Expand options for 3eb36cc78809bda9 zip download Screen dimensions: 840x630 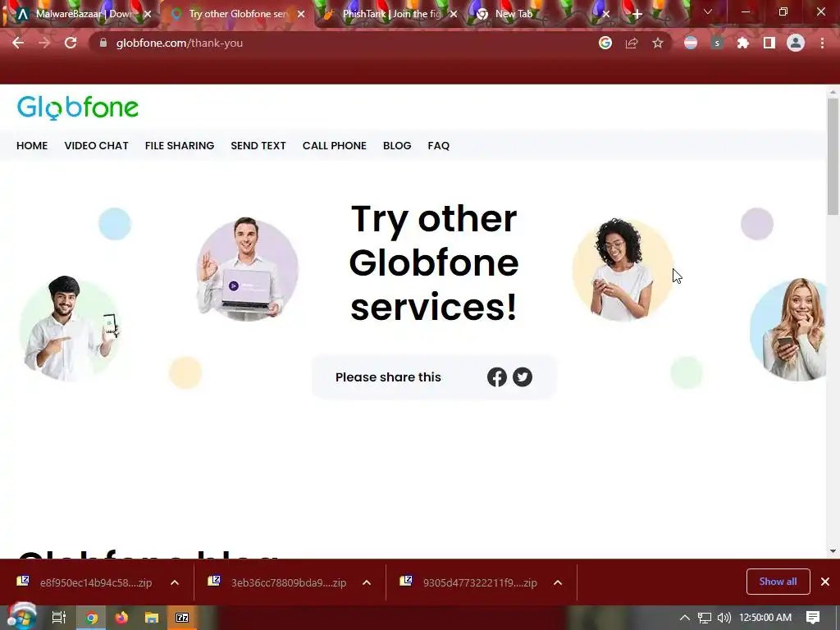coord(367,582)
